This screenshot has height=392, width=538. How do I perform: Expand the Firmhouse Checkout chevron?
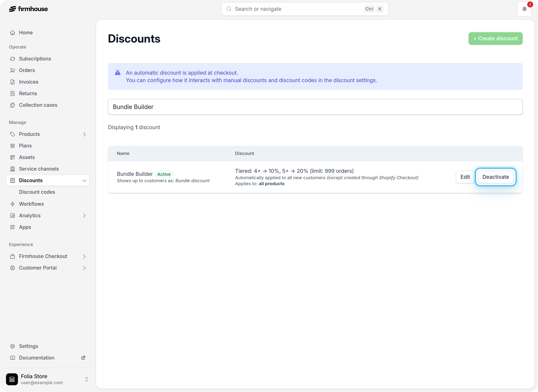point(84,256)
